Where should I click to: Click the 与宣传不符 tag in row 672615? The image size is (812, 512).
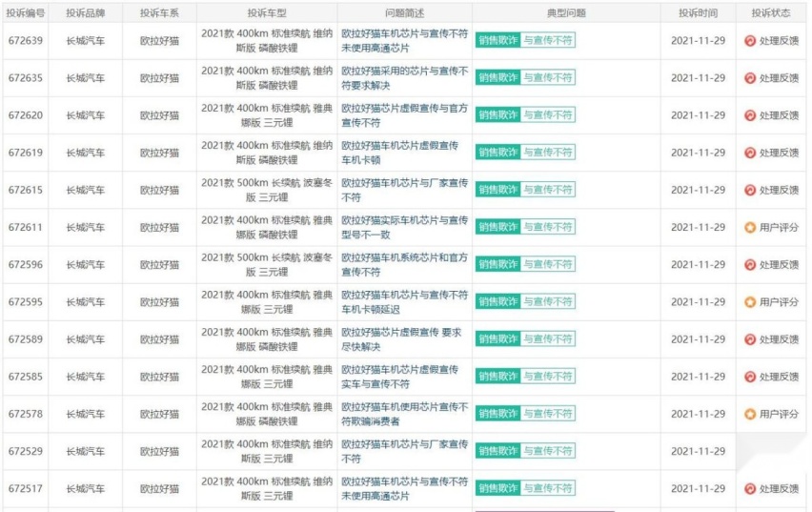(x=547, y=189)
